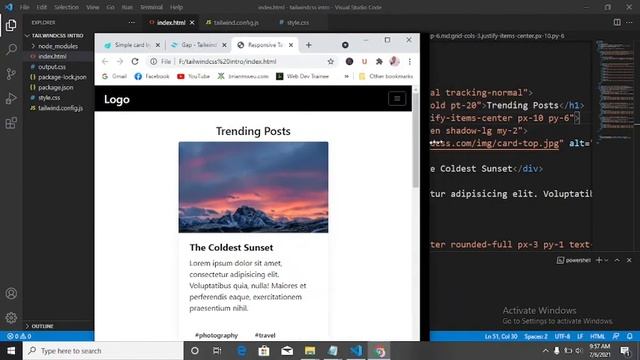Open Chrome extensions puzzle icon
Screen dimensions: 640x360
pyautogui.click(x=379, y=61)
